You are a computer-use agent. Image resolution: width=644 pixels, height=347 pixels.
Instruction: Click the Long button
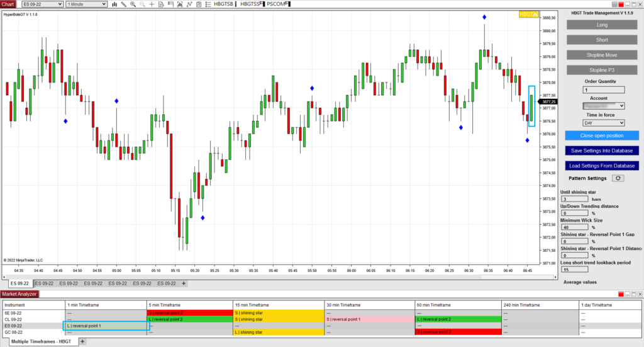click(602, 25)
